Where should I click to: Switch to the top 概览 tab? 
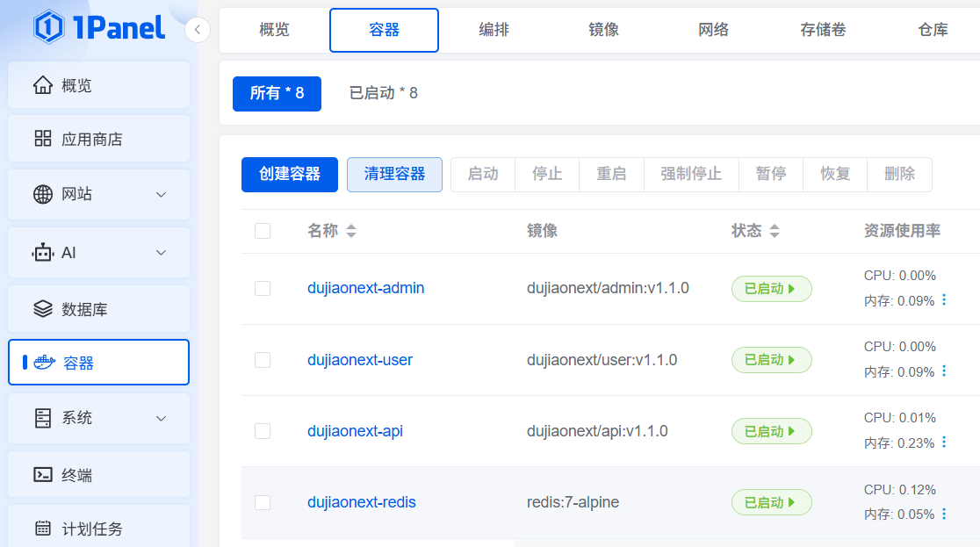pos(274,30)
